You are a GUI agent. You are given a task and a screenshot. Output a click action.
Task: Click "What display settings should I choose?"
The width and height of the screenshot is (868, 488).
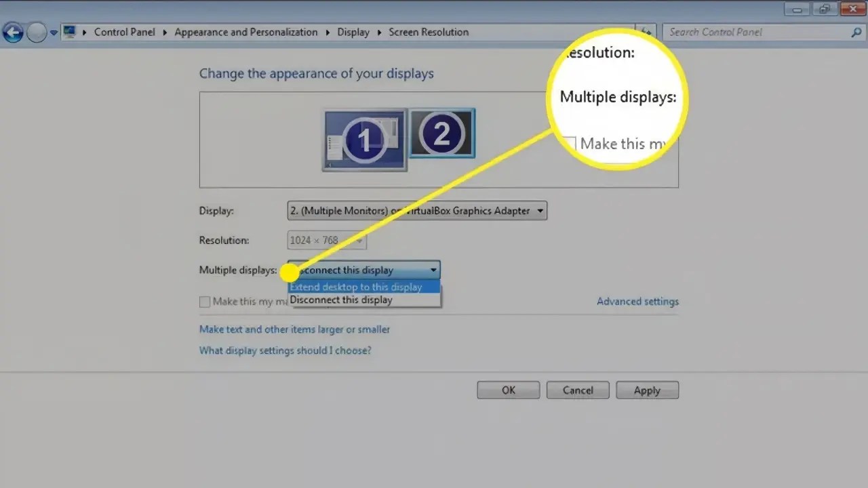pyautogui.click(x=285, y=350)
